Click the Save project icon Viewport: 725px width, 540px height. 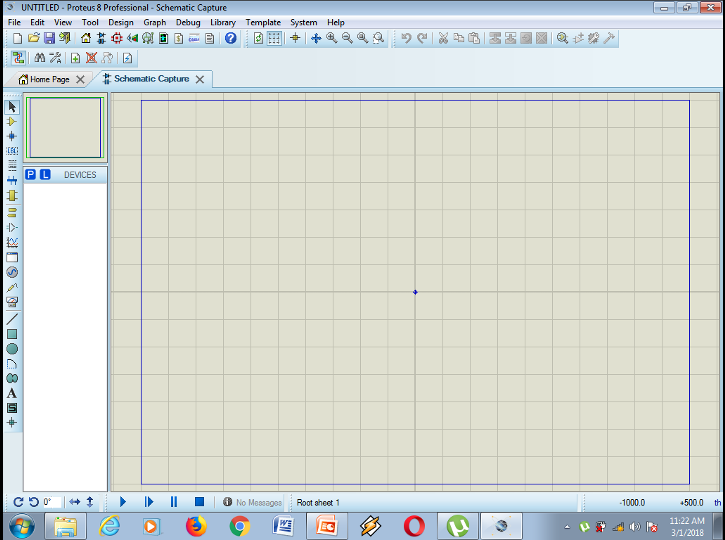[x=49, y=38]
